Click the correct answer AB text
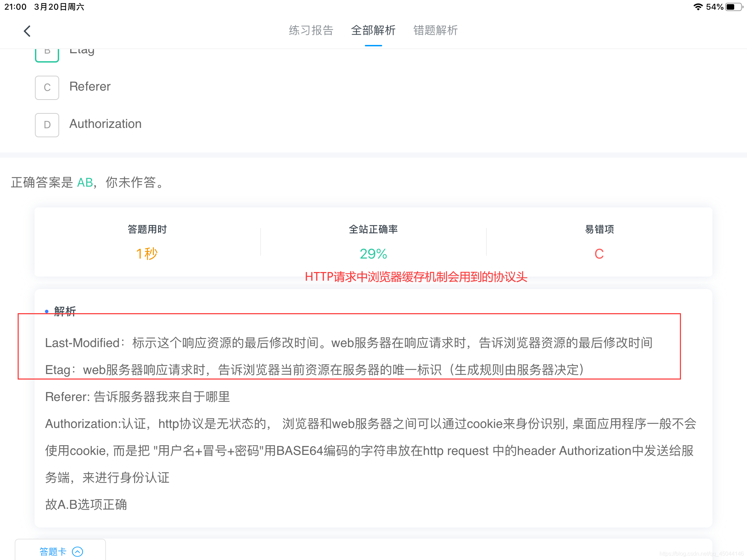747x560 pixels. point(85,183)
